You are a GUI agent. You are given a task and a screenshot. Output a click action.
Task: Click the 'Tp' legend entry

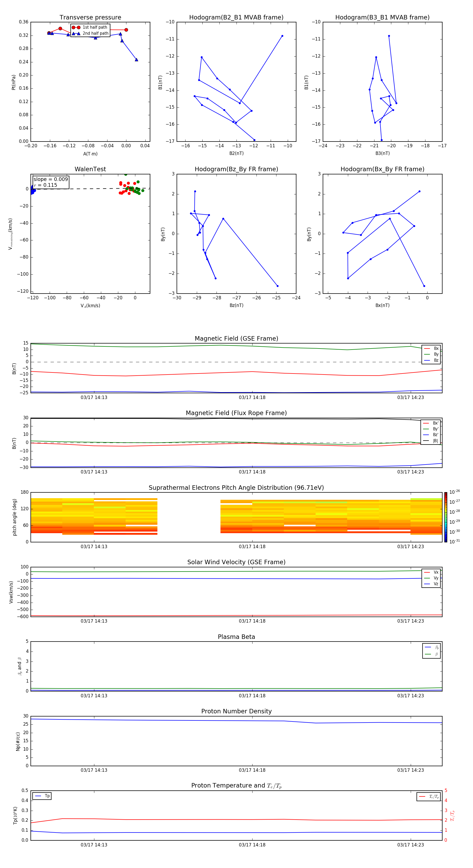(42, 796)
